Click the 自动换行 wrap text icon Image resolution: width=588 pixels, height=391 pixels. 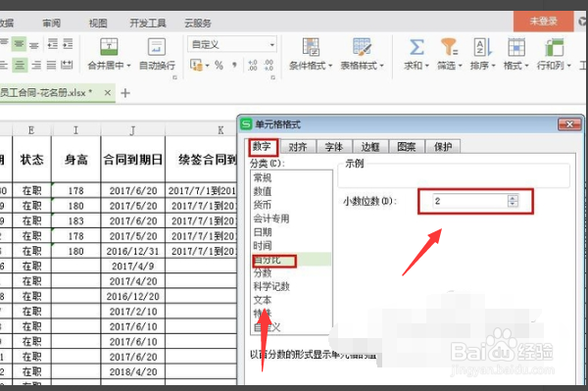pos(157,47)
